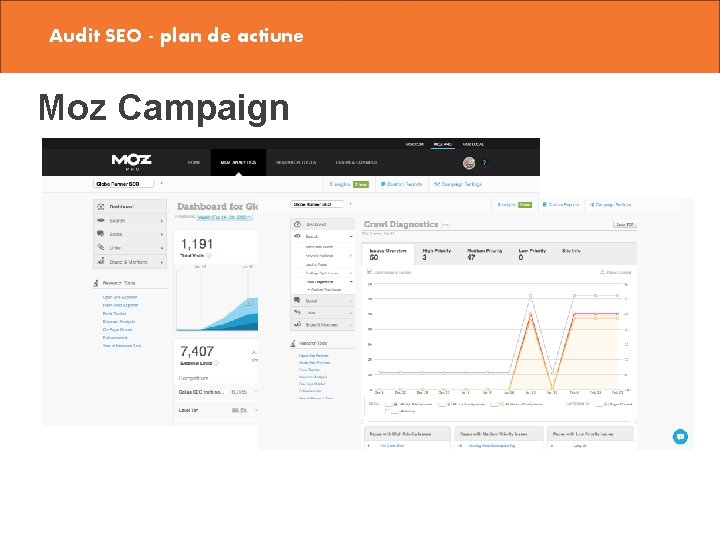720x540 pixels.
Task: Select the High Priority tab
Action: (x=437, y=254)
